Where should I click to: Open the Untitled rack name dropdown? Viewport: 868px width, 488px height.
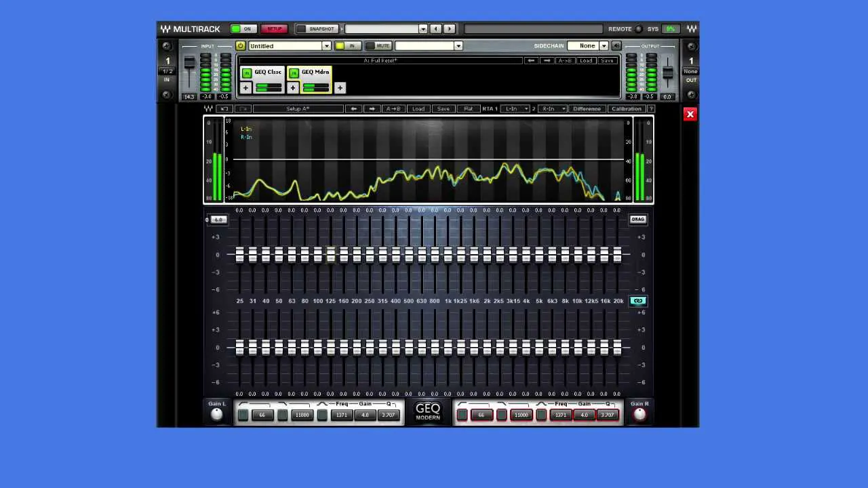point(326,46)
